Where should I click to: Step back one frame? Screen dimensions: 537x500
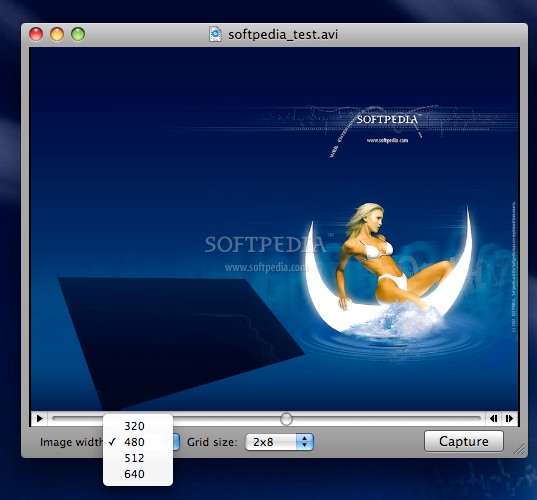pyautogui.click(x=494, y=418)
